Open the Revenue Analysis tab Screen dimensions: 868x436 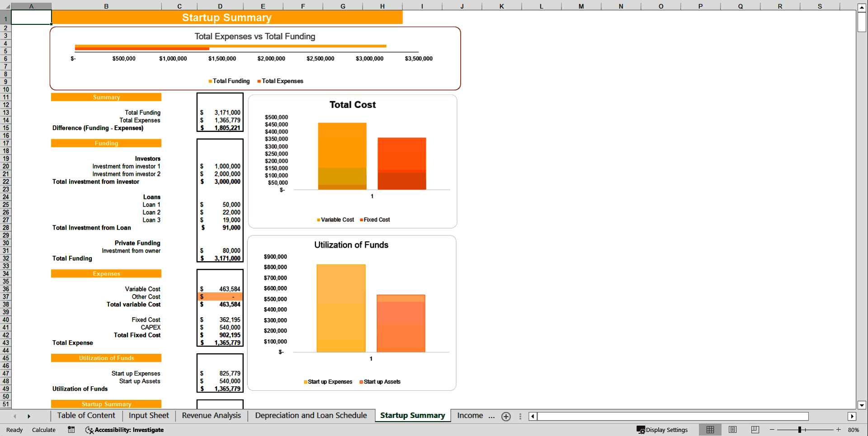click(x=211, y=416)
